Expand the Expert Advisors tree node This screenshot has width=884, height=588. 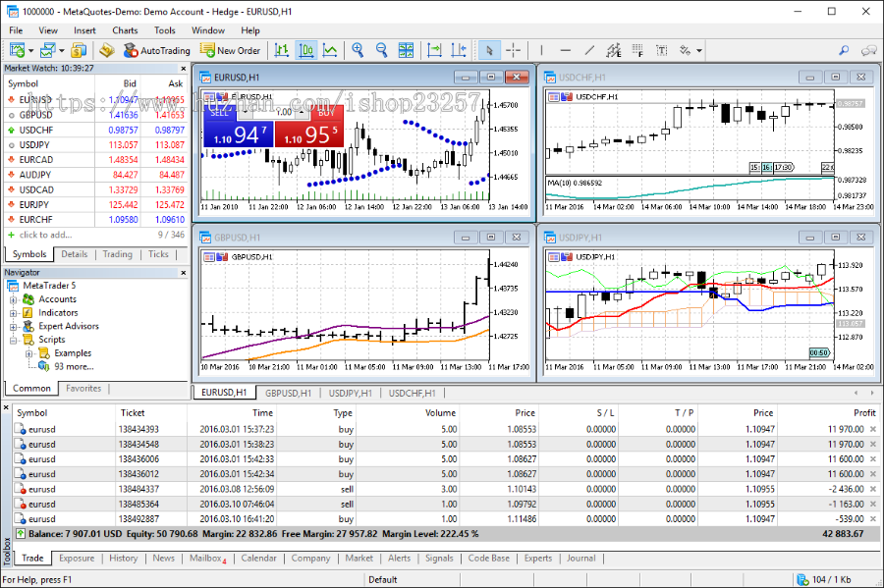(x=13, y=326)
